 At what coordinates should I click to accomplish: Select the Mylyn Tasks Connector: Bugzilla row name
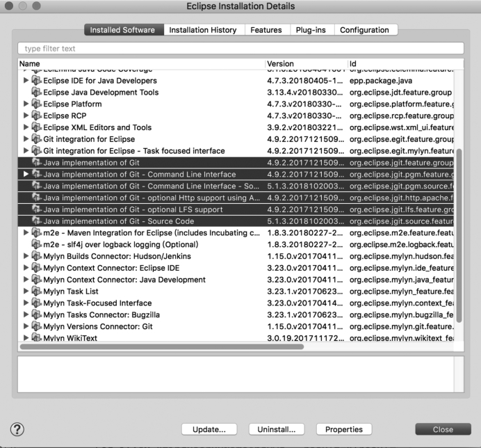point(101,314)
